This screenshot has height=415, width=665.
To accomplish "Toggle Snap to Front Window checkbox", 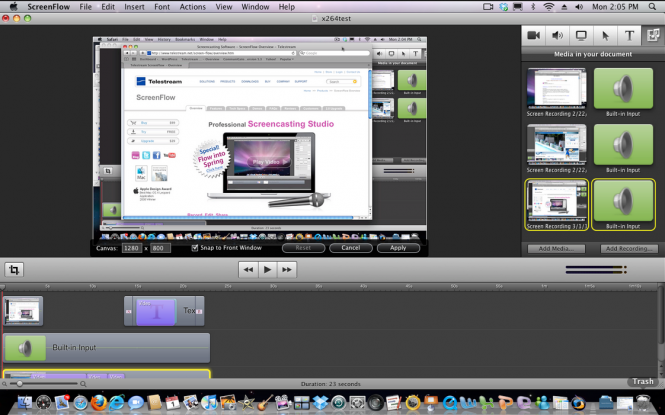I will click(x=195, y=248).
